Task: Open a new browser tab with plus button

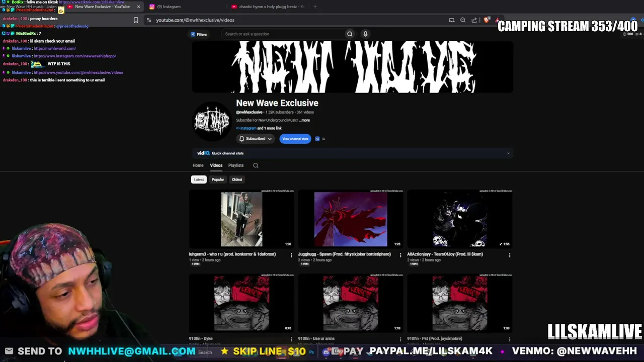Action: point(315,7)
